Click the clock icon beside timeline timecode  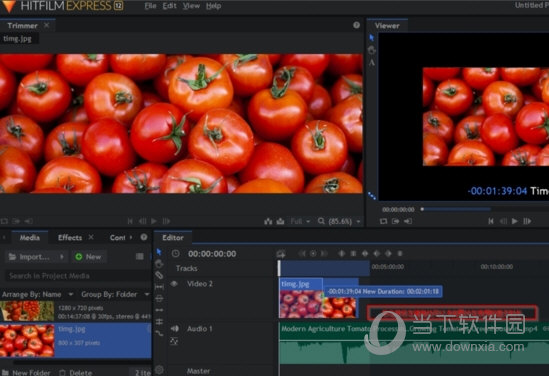(x=175, y=253)
